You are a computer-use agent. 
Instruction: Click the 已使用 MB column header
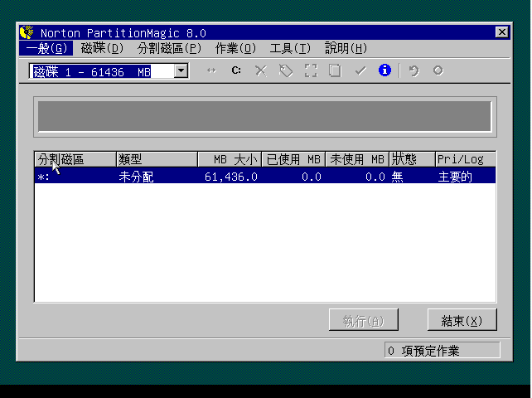pyautogui.click(x=293, y=159)
